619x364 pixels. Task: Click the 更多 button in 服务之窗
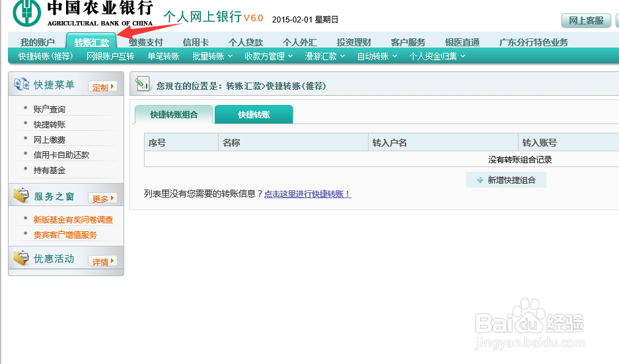[x=102, y=198]
